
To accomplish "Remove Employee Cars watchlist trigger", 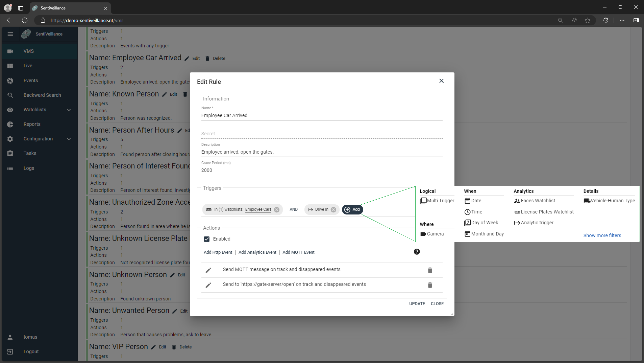I will coord(277,209).
